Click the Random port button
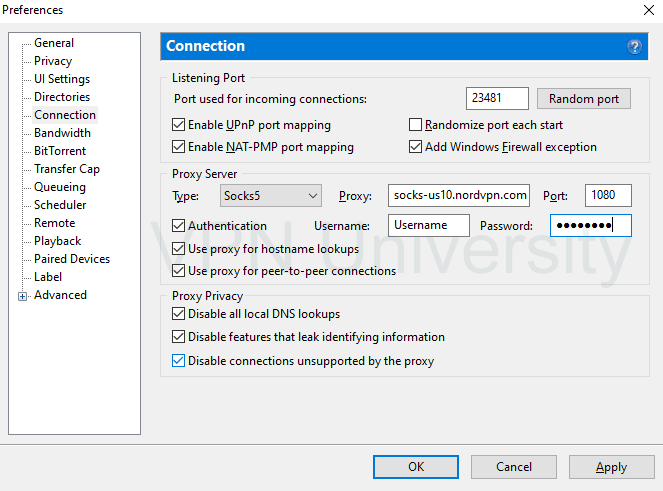The image size is (663, 491). coord(584,99)
